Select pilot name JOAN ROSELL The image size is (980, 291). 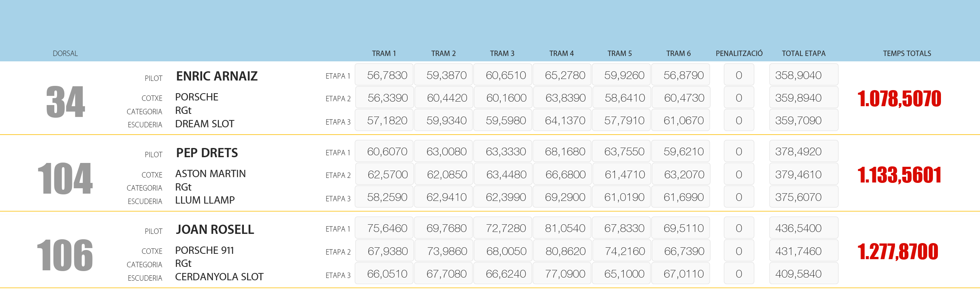215,229
